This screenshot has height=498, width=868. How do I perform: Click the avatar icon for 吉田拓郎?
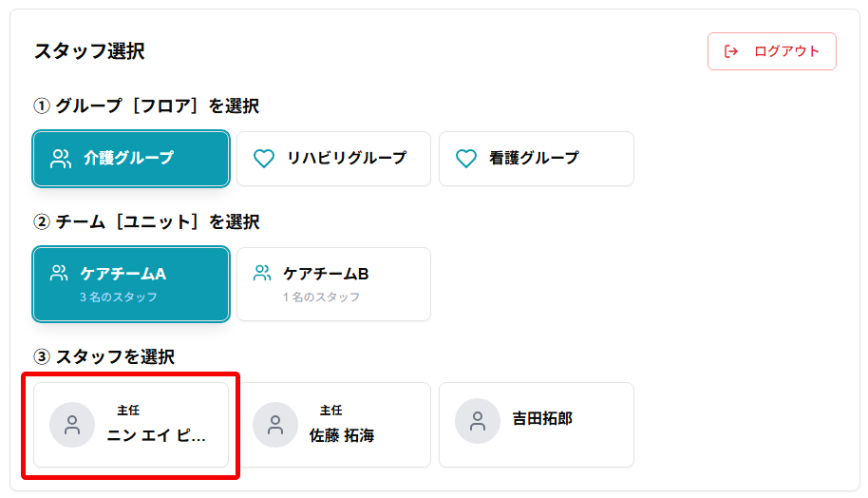point(478,421)
